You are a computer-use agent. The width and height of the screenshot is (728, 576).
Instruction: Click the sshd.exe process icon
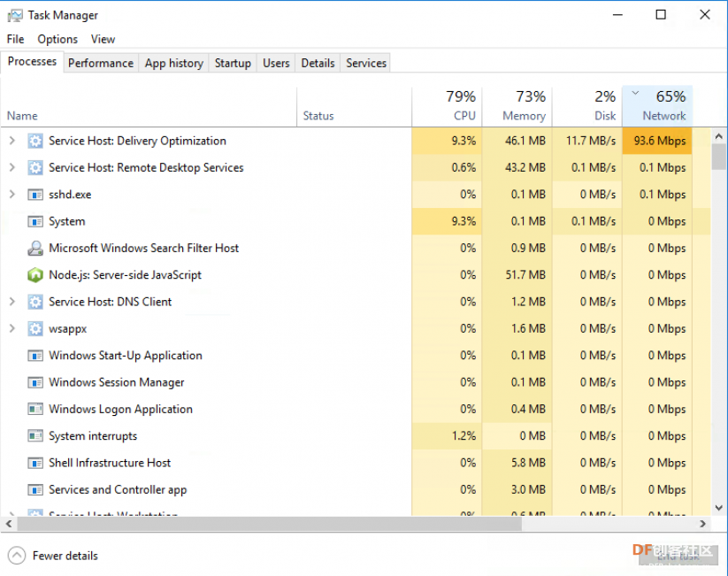(35, 195)
